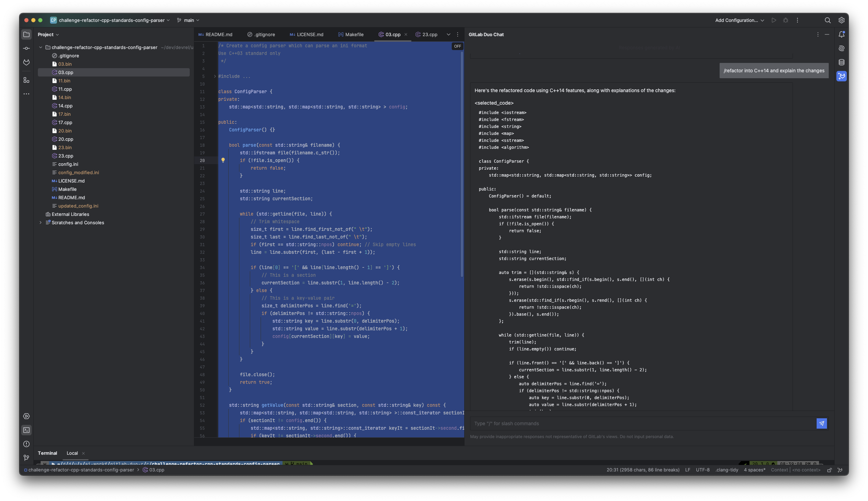The height and width of the screenshot is (501, 868).
Task: Open the GitLab icon in the left sidebar
Action: tap(26, 62)
